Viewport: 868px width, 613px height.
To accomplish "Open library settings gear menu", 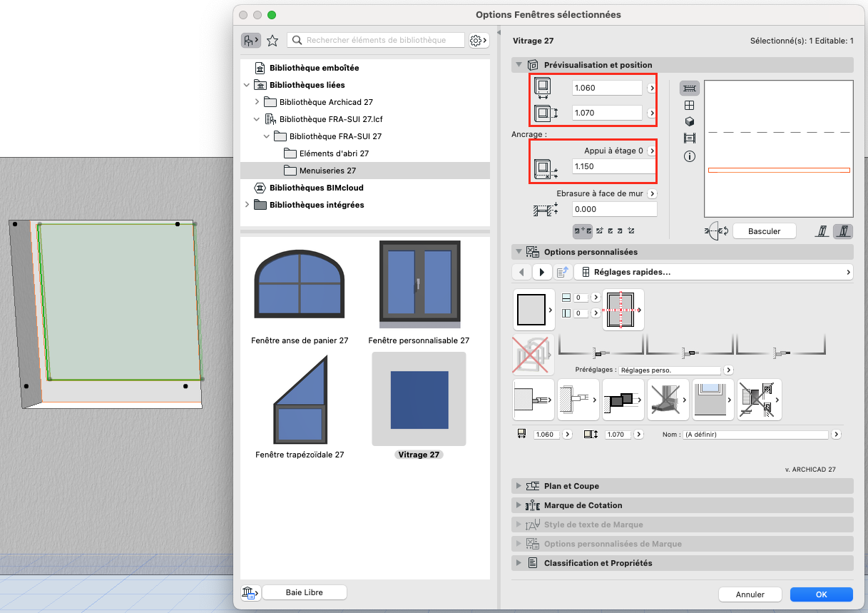I will 479,41.
